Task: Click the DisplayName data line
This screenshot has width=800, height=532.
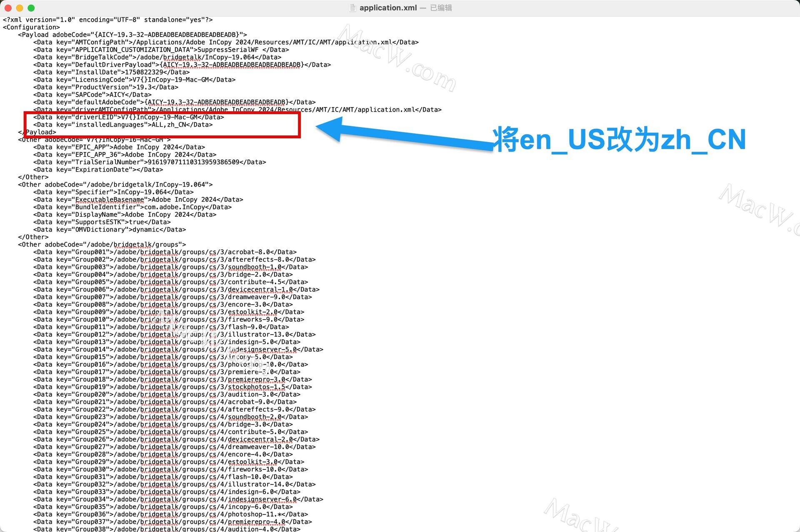Action: pos(125,215)
